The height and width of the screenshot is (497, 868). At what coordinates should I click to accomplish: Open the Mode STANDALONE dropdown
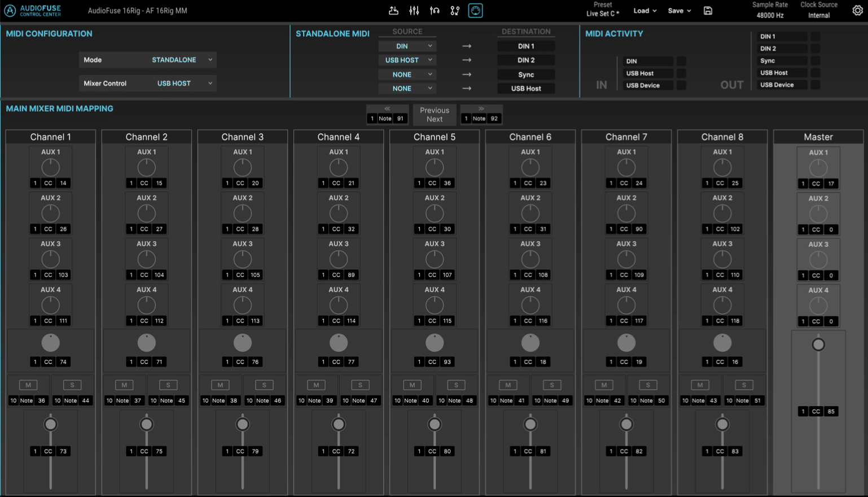(181, 60)
